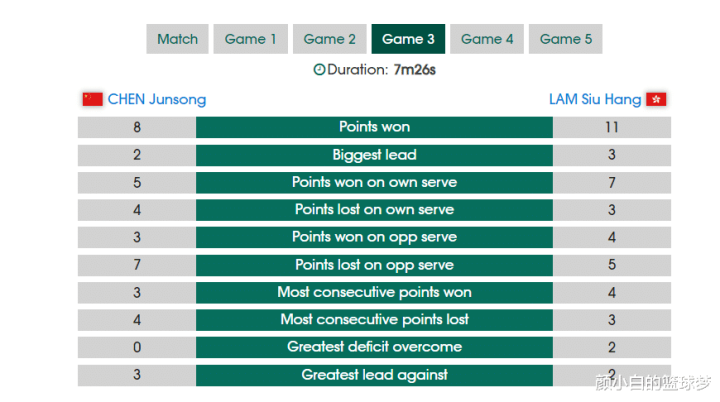Go to the Game 4 tab
Image resolution: width=720 pixels, height=402 pixels.
[487, 39]
